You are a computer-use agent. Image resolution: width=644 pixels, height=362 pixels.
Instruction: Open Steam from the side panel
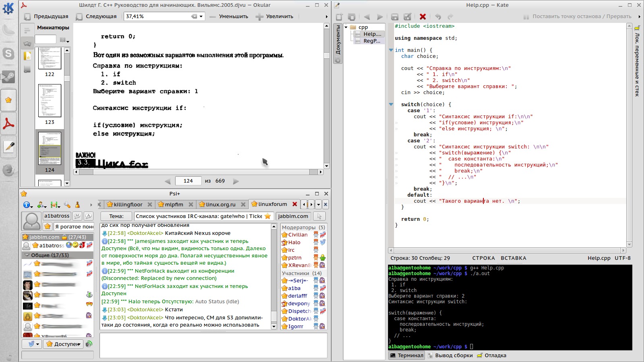[x=8, y=76]
